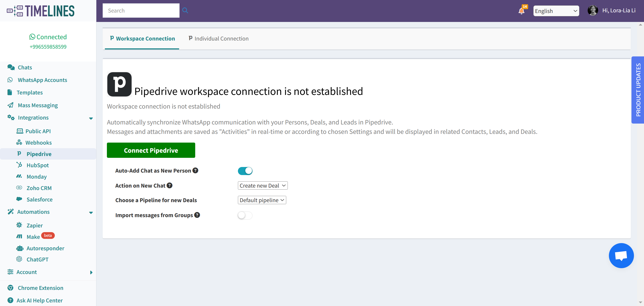Click the Automations wand icon
Viewport: 644px width, 306px height.
point(11,212)
